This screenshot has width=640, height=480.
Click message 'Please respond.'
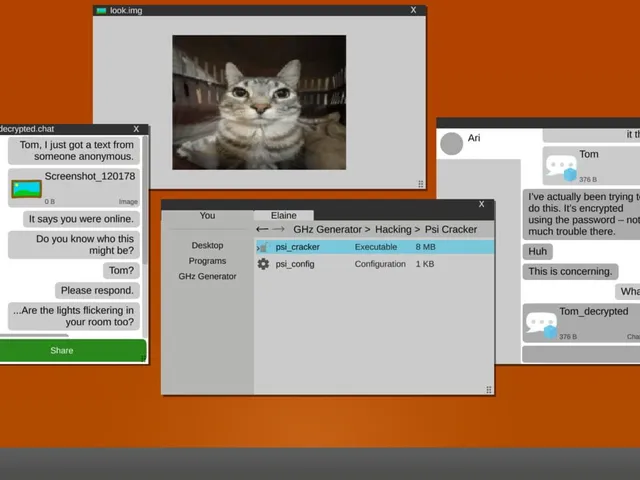pyautogui.click(x=97, y=291)
